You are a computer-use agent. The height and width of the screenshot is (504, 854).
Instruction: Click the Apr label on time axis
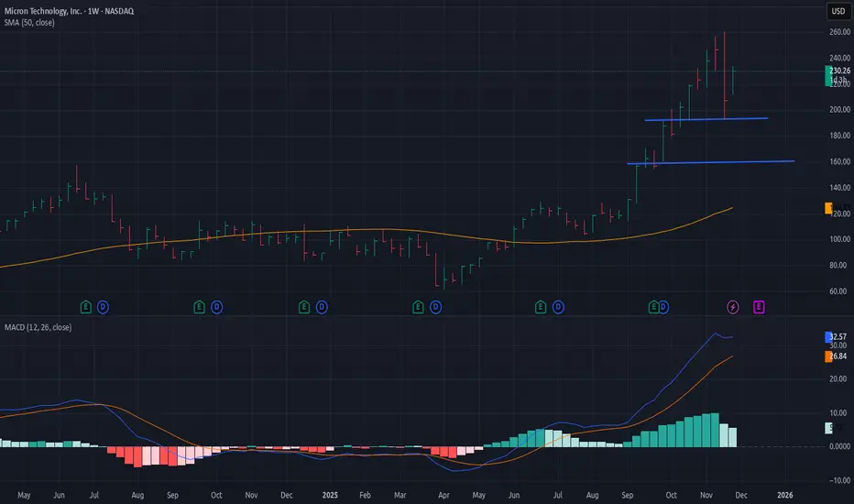pos(443,495)
